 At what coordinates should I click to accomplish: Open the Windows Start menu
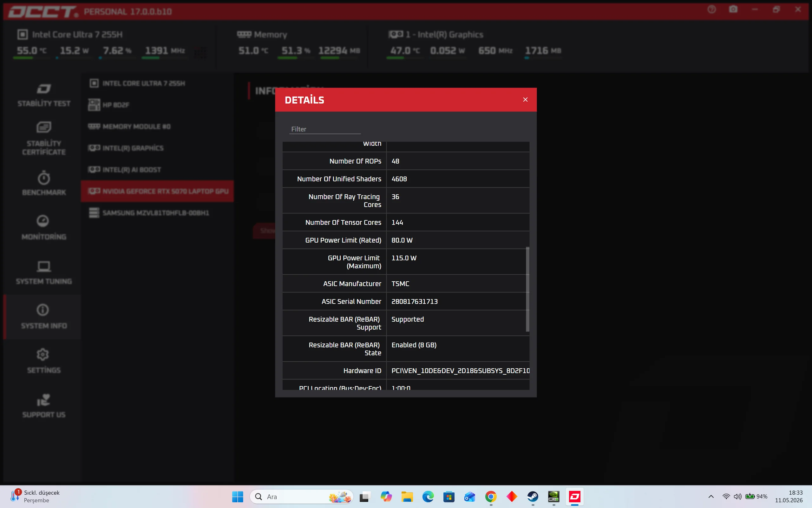pyautogui.click(x=238, y=497)
